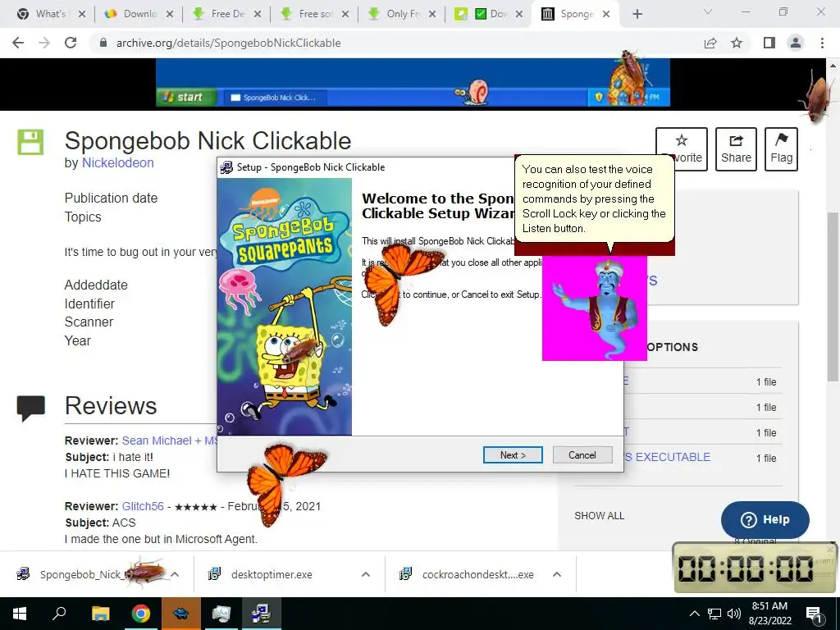
Task: Flag this item with the Flag button
Action: [x=781, y=149]
